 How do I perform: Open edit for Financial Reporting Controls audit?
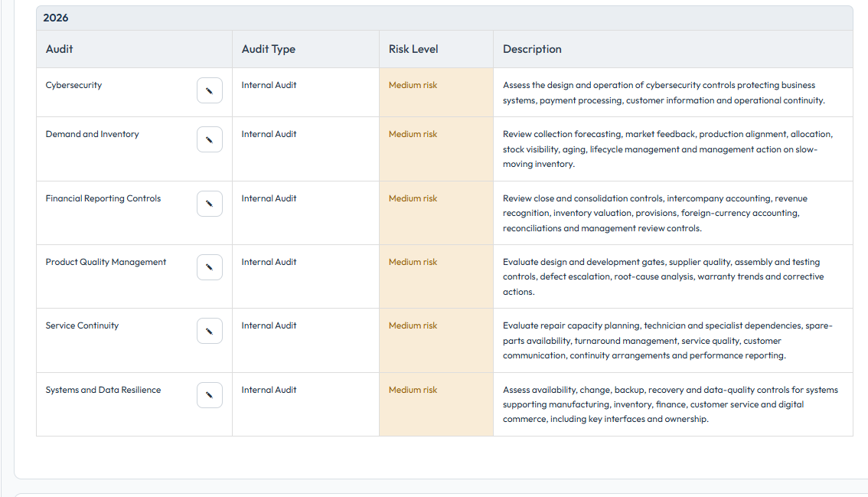click(210, 204)
